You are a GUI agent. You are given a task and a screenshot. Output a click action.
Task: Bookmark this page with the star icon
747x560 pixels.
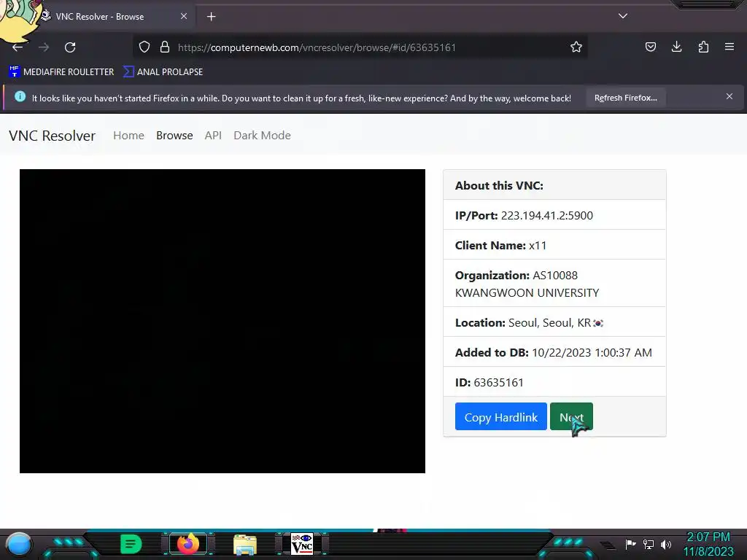(576, 47)
